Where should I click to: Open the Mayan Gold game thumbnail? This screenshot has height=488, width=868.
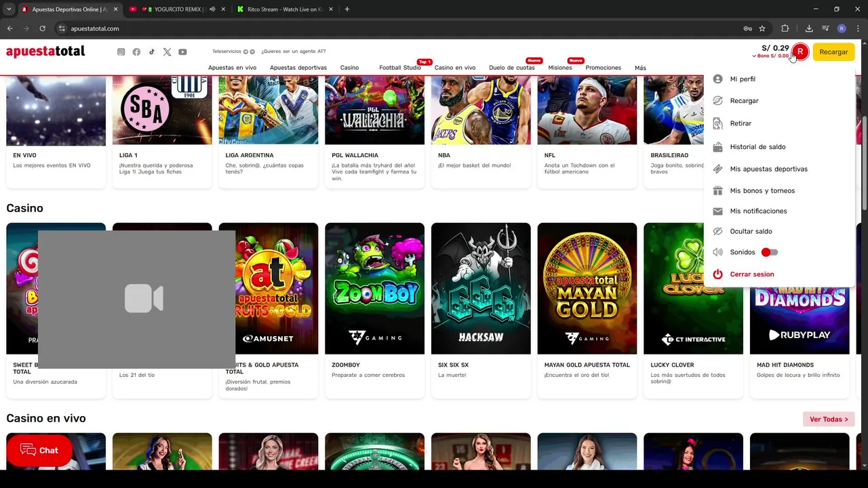coord(587,289)
